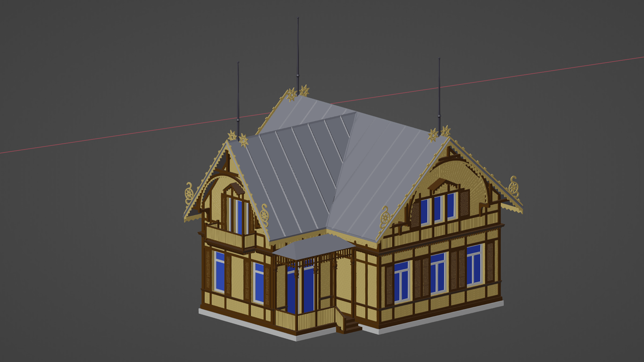Select the middle ground-floor window on the right facade

pos(438,272)
